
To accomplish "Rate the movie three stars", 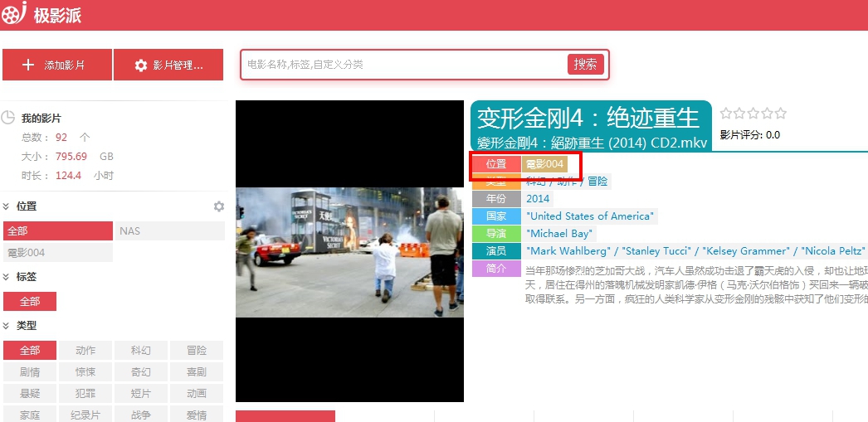I will (753, 114).
